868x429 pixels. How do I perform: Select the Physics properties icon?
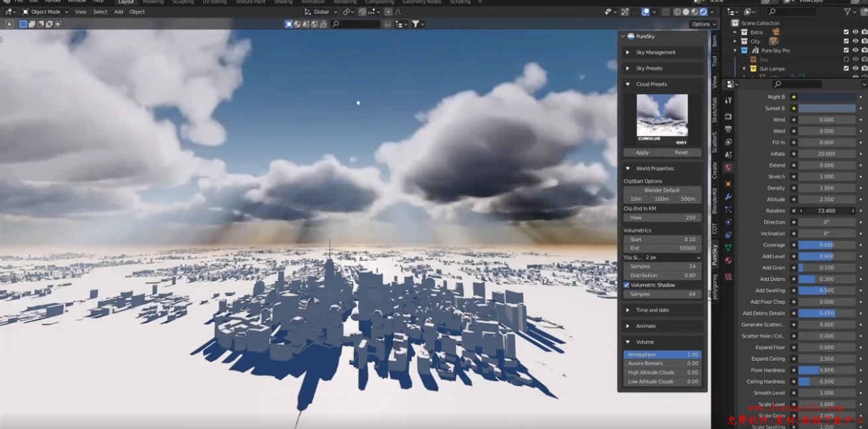pos(728,222)
